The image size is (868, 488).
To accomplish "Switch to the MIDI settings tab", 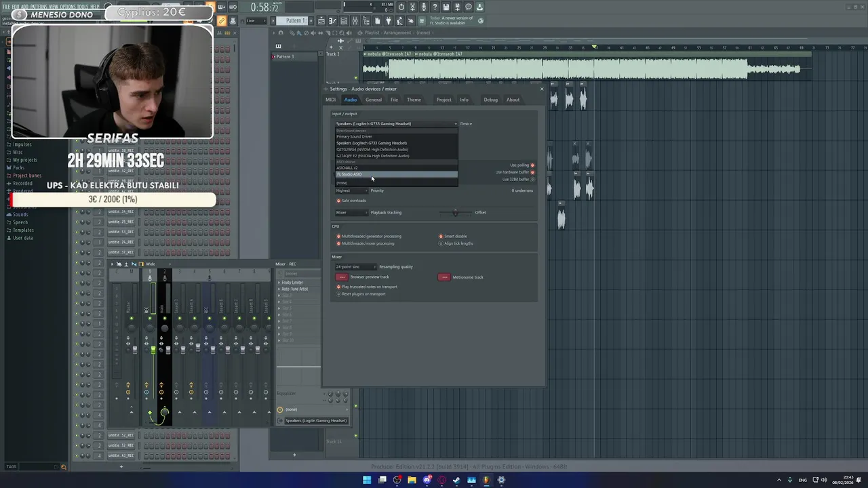I will (x=330, y=100).
